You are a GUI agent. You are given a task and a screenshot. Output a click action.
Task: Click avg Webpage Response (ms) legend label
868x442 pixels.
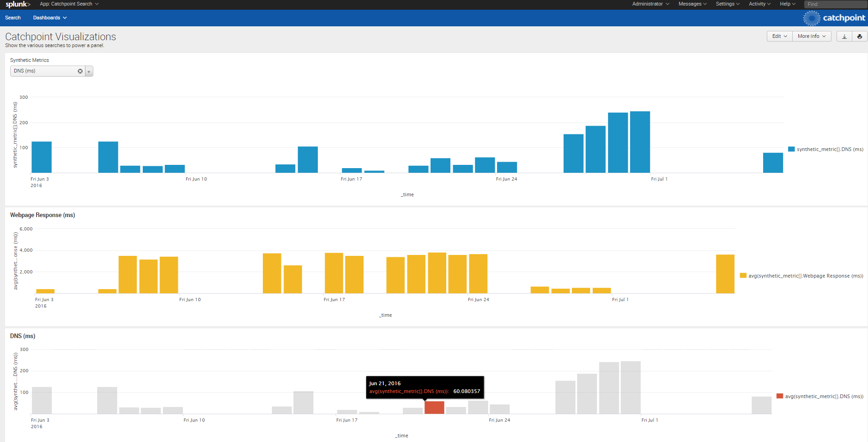click(x=806, y=276)
